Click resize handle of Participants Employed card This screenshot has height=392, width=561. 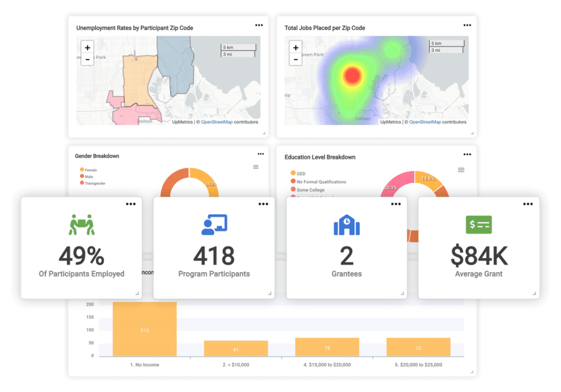pos(137,293)
